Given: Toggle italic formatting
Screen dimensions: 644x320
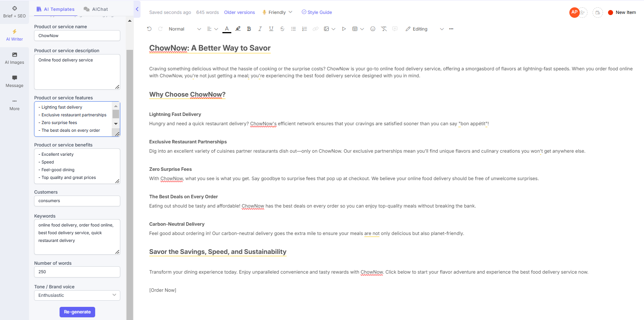Looking at the screenshot, I should 260,29.
